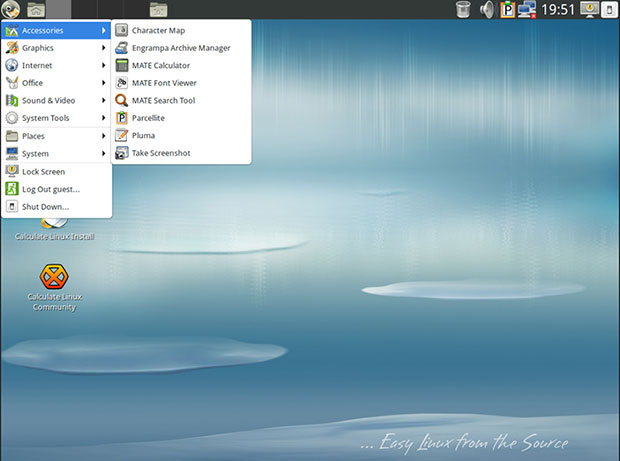Open the trash icon in the panel
The height and width of the screenshot is (461, 620).
click(463, 9)
